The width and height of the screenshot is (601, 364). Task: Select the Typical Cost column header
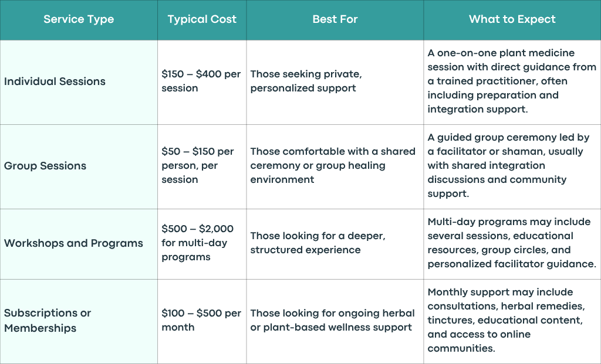[x=202, y=19]
